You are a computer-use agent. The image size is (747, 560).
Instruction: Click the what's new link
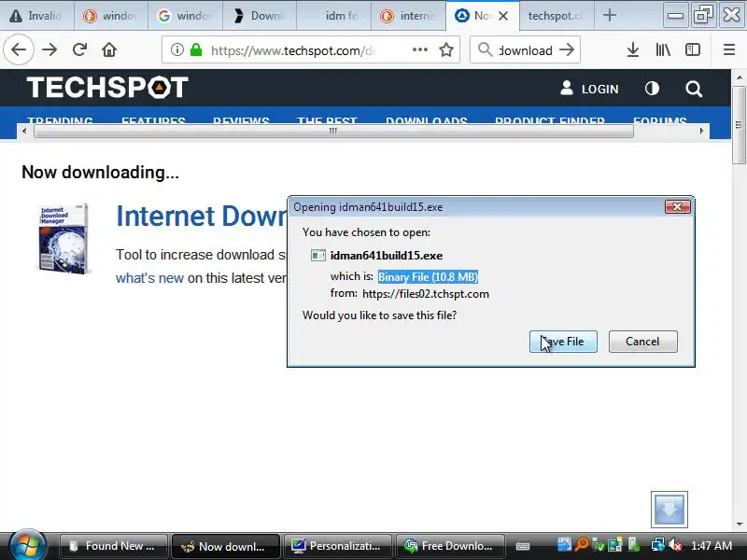(149, 278)
